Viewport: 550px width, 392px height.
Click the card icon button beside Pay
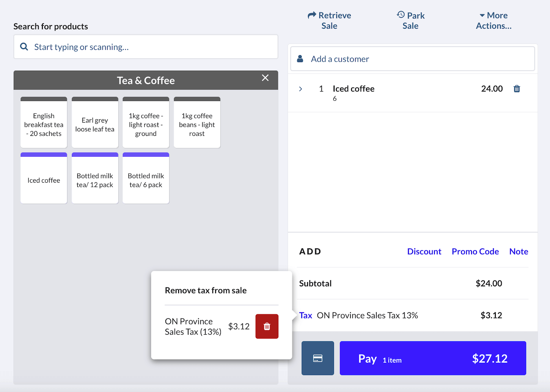point(317,358)
